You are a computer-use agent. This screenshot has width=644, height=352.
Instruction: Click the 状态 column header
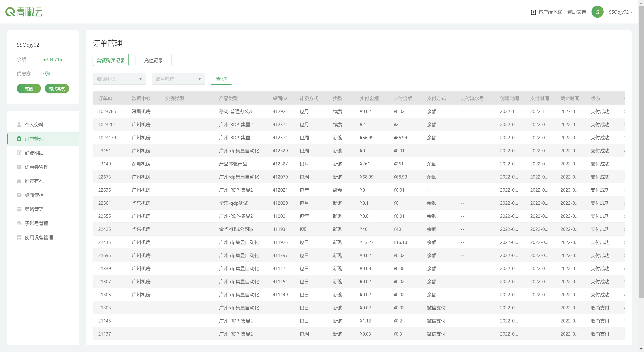point(595,98)
